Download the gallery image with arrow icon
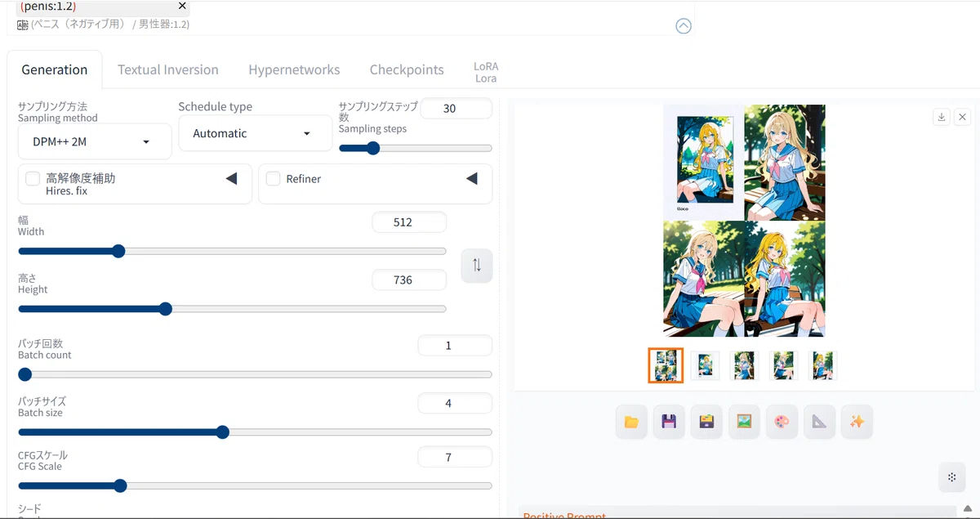Image resolution: width=980 pixels, height=519 pixels. [942, 117]
